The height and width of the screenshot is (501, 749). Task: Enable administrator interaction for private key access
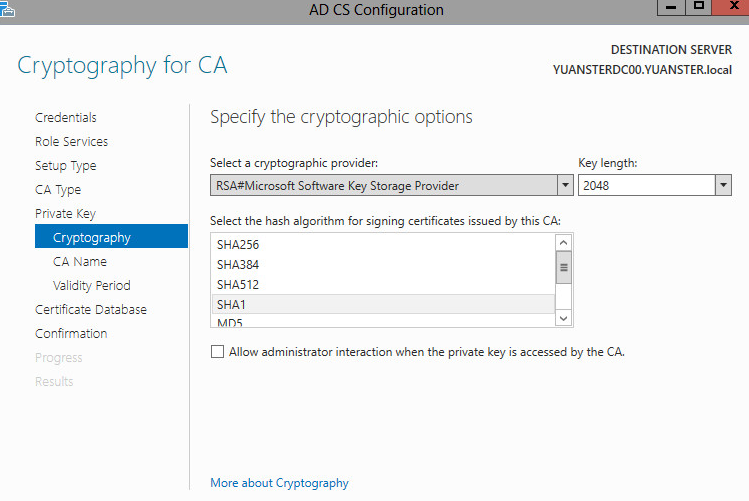(x=217, y=352)
